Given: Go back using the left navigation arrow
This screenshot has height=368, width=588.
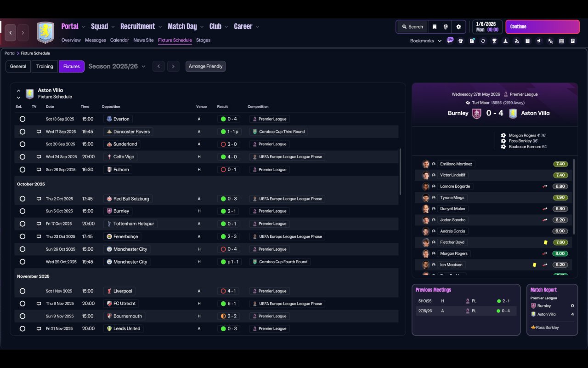Looking at the screenshot, I should click(x=11, y=33).
